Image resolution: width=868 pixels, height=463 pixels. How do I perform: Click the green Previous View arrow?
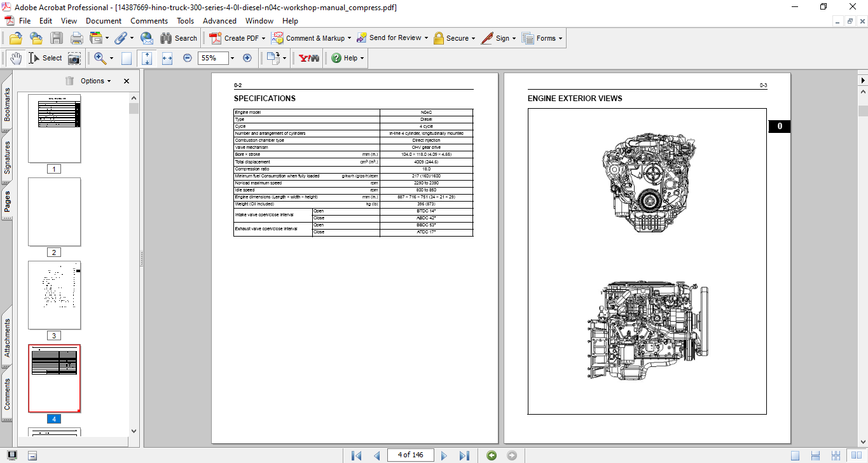coord(491,455)
